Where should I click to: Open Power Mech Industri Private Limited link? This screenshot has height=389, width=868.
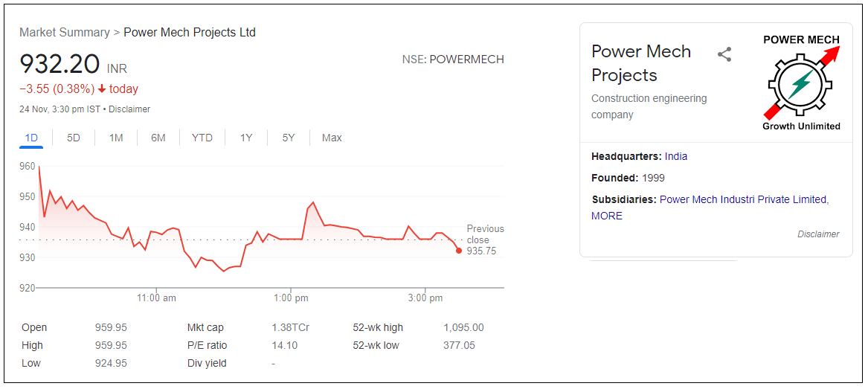[x=744, y=199]
